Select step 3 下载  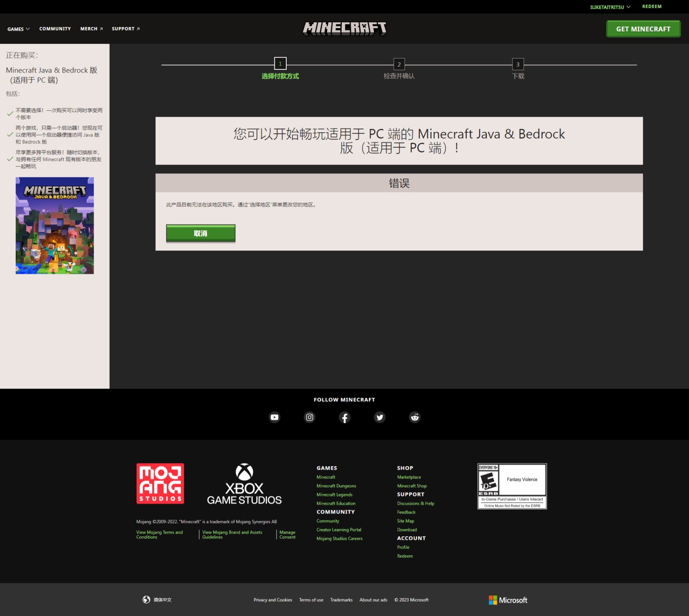(x=518, y=69)
